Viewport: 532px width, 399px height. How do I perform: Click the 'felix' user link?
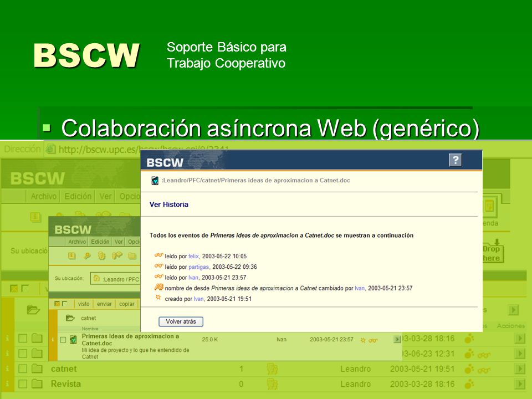pos(193,256)
